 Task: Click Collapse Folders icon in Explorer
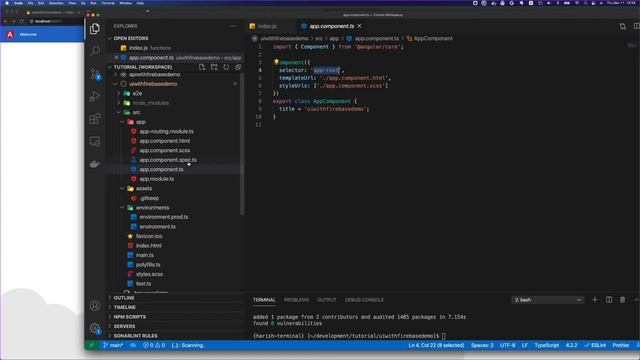(238, 67)
